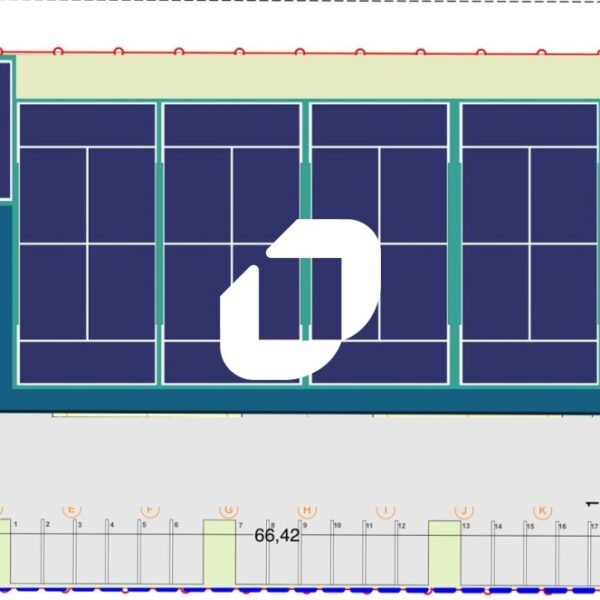Screen dimensions: 600x600
Task: Select grid marker K circle
Action: (x=542, y=509)
